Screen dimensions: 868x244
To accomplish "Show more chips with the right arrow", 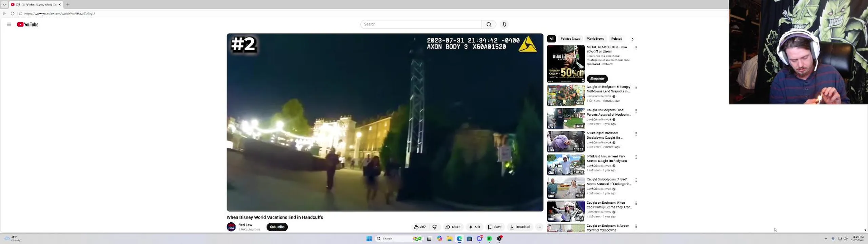I will point(632,39).
